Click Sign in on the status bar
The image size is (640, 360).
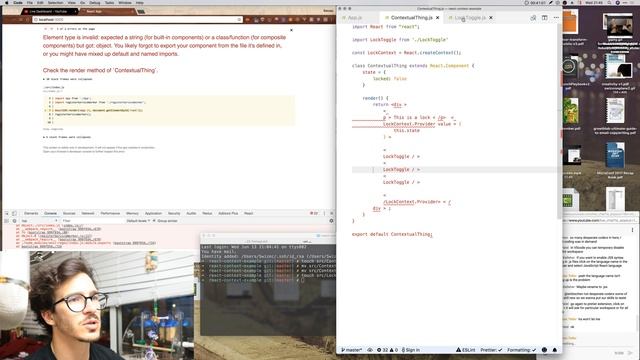pyautogui.click(x=411, y=350)
